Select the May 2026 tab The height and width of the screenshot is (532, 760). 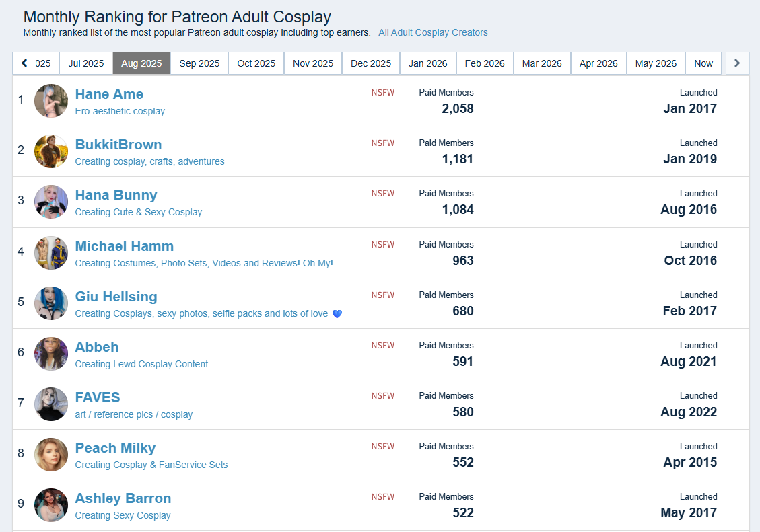point(656,63)
